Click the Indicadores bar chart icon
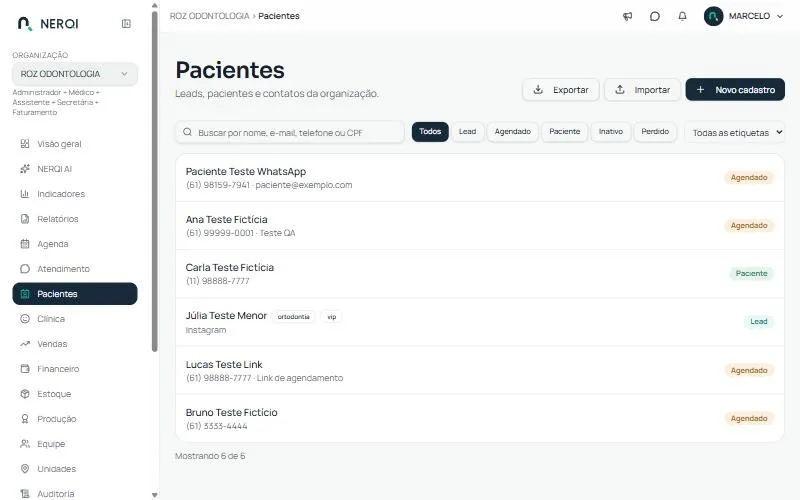Viewport: 800px width, 500px height. tap(24, 194)
